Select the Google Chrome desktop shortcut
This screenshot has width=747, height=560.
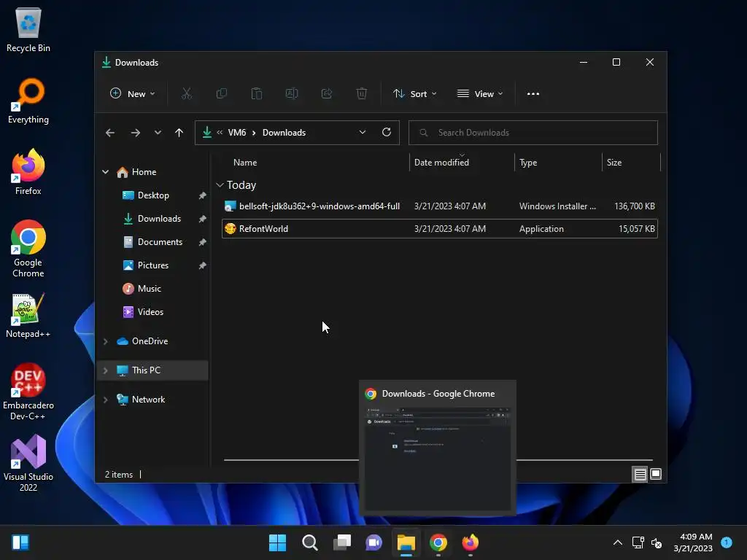pyautogui.click(x=28, y=249)
